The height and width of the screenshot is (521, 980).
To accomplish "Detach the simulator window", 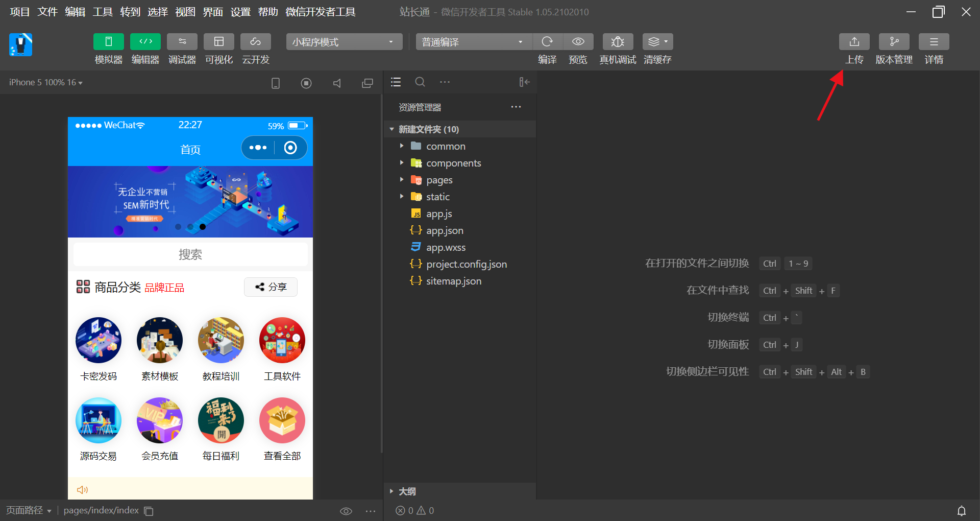I will (x=367, y=83).
